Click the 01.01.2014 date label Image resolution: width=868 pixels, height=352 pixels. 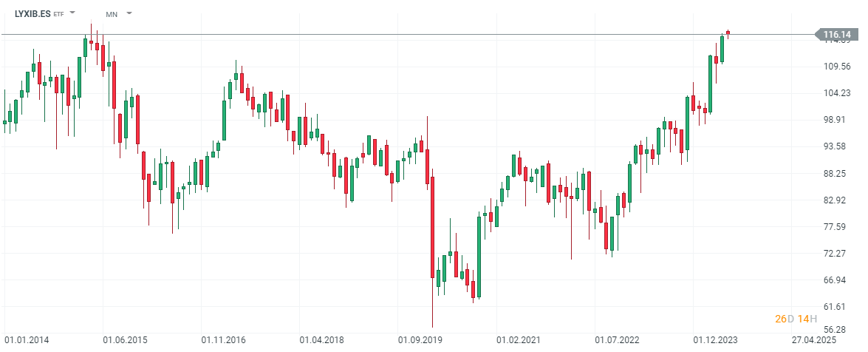click(x=26, y=340)
